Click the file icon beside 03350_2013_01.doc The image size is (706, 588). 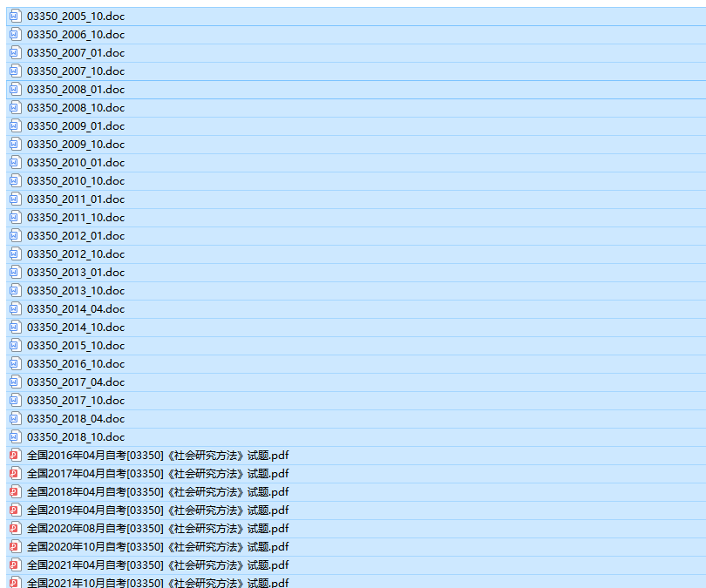click(x=16, y=272)
